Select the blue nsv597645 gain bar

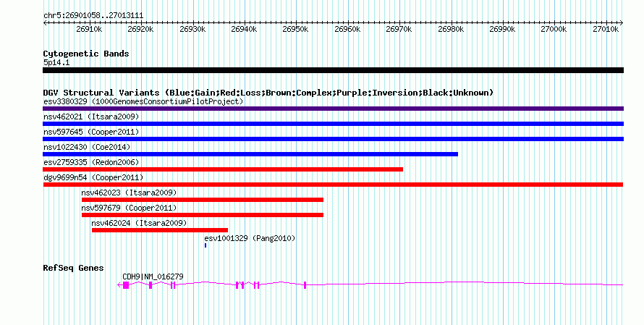[x=333, y=139]
